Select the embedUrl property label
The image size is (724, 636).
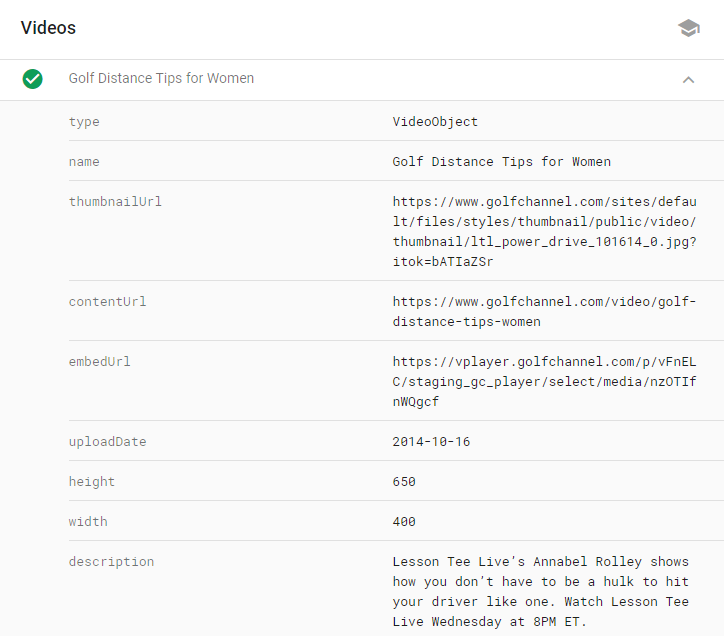tap(99, 361)
